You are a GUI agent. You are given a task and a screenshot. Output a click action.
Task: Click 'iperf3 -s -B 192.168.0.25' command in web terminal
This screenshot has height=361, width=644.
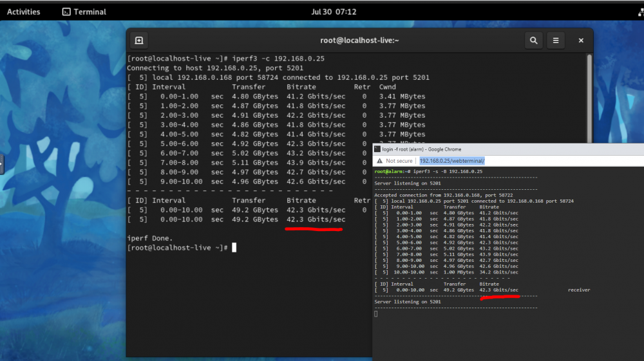(448, 171)
